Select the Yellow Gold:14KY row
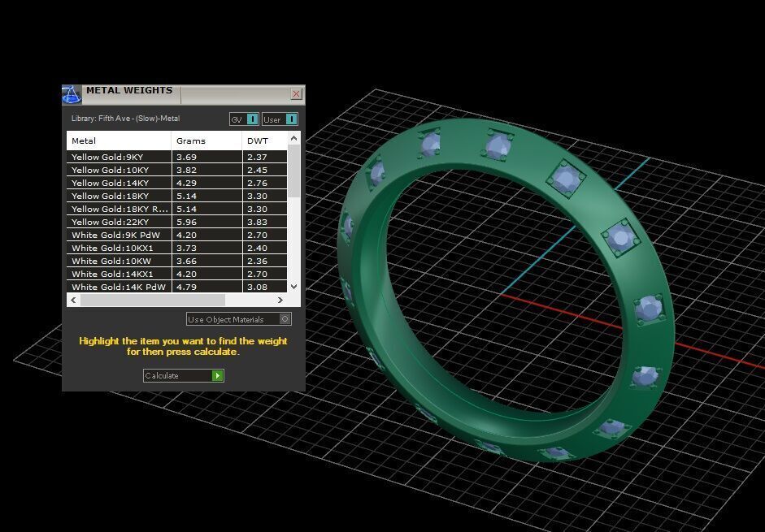This screenshot has width=765, height=532. point(176,183)
